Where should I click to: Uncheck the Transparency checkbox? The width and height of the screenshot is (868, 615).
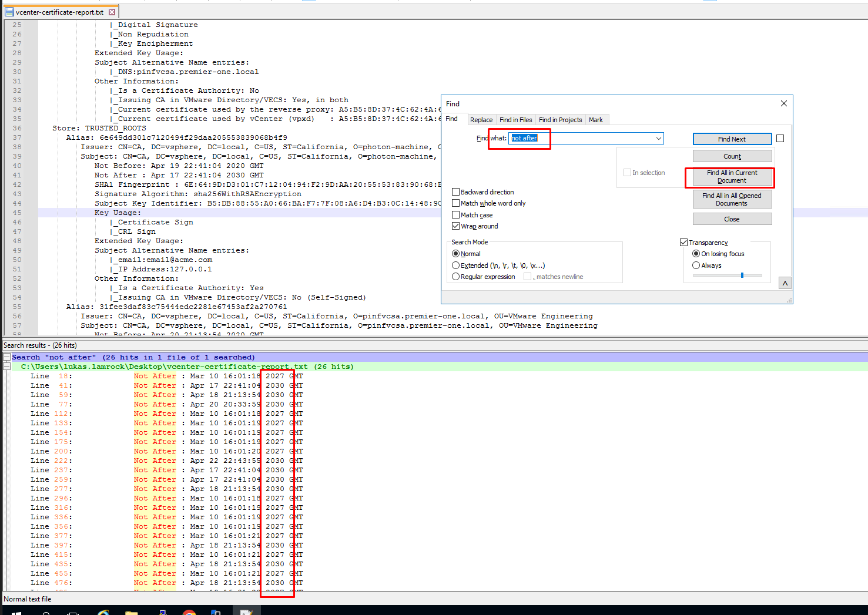[683, 243]
